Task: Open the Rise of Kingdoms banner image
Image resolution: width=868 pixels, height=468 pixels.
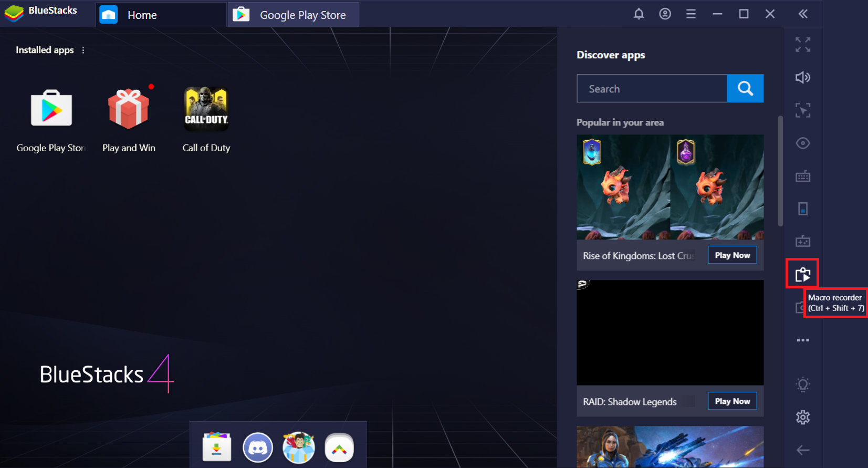Action: 670,187
